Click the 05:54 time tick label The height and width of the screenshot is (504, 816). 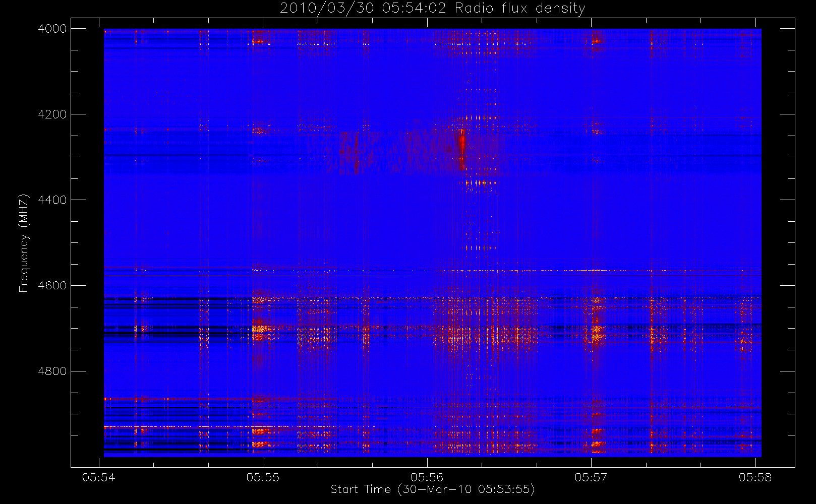[x=99, y=477]
